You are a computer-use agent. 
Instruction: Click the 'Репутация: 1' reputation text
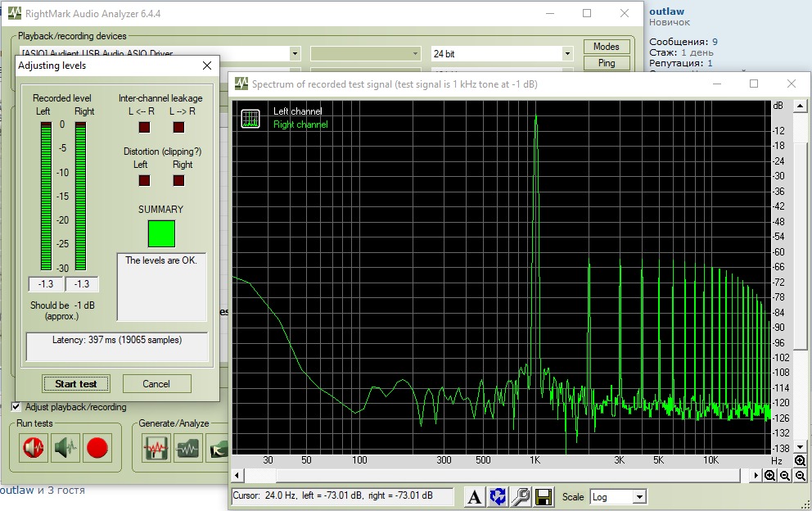[x=681, y=63]
